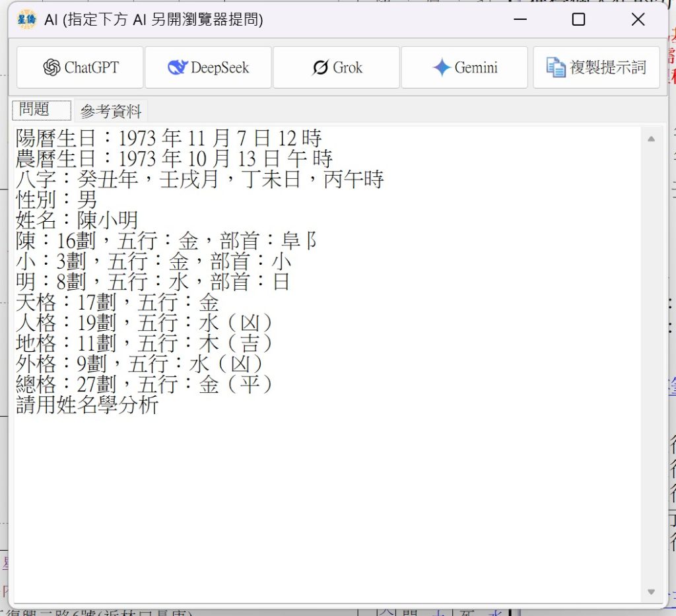Close the AI prompt window
Screen dimensions: 676x616
click(638, 20)
